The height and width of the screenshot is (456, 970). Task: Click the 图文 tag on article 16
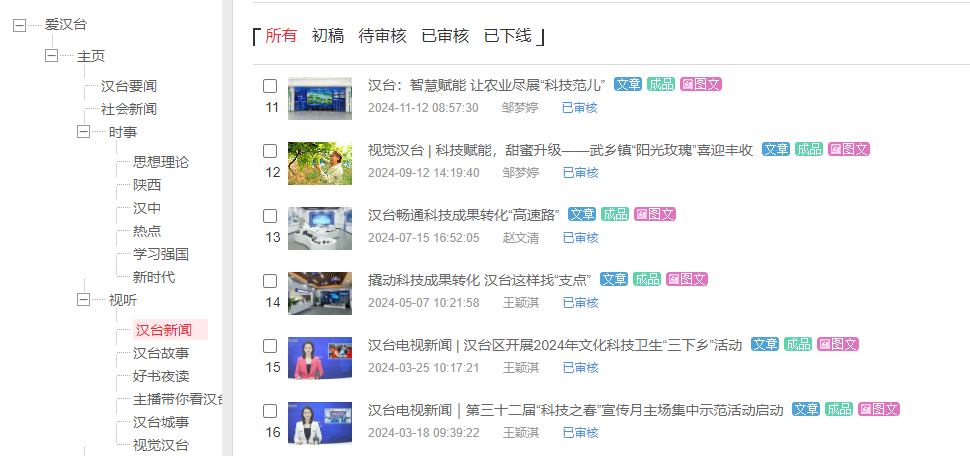pyautogui.click(x=879, y=409)
